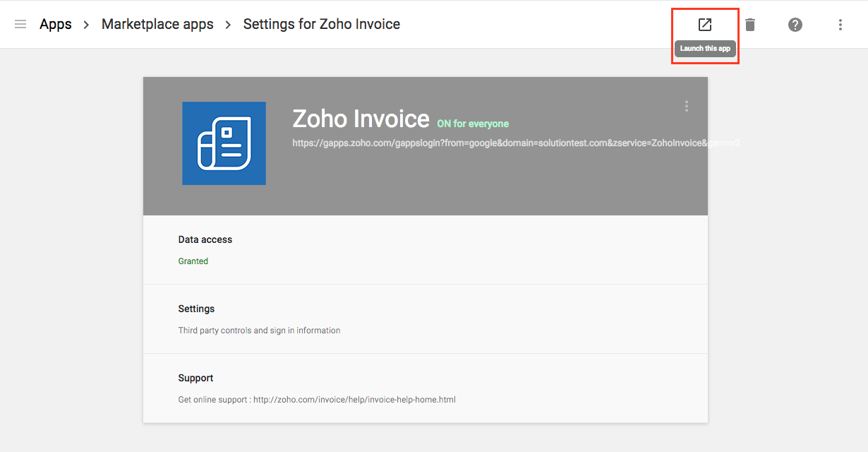Launch this app in new window
Viewport: 868px width, 452px height.
click(705, 25)
